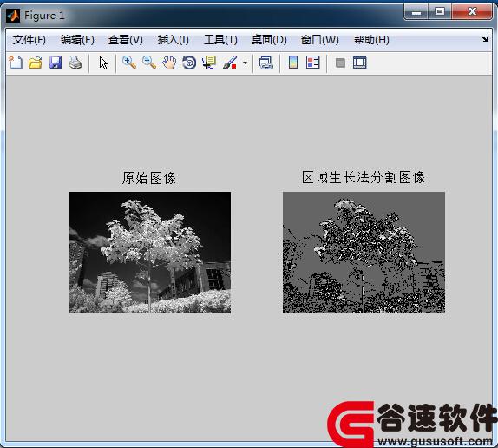498x448 pixels.
Task: Toggle the Link Plot icon
Action: coord(265,63)
